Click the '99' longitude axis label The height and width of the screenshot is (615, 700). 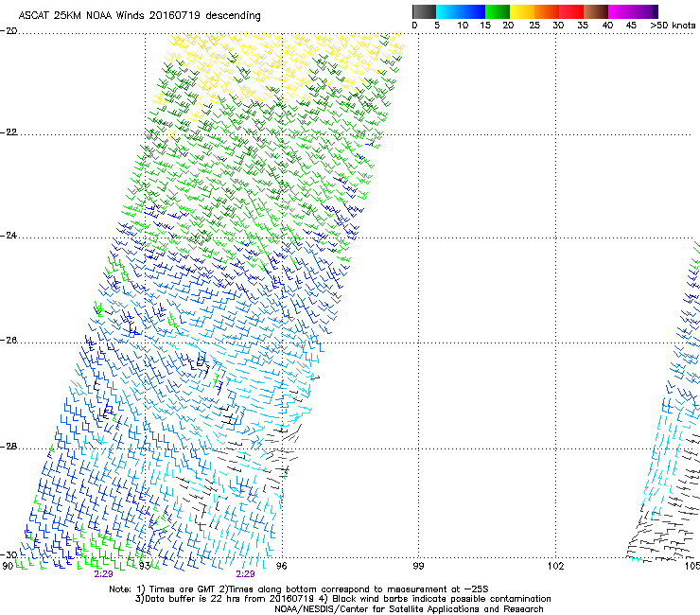tap(418, 566)
